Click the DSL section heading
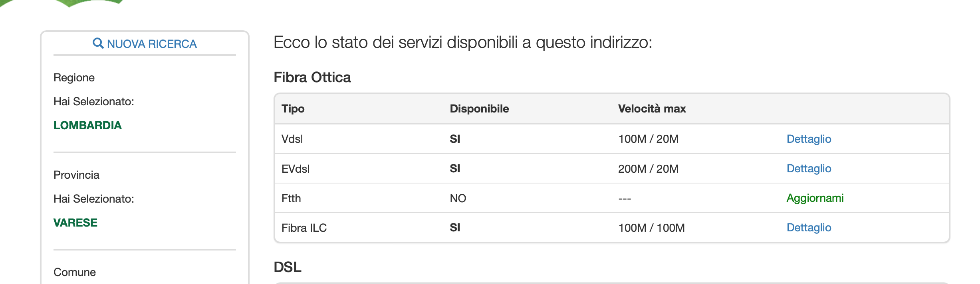 [288, 267]
